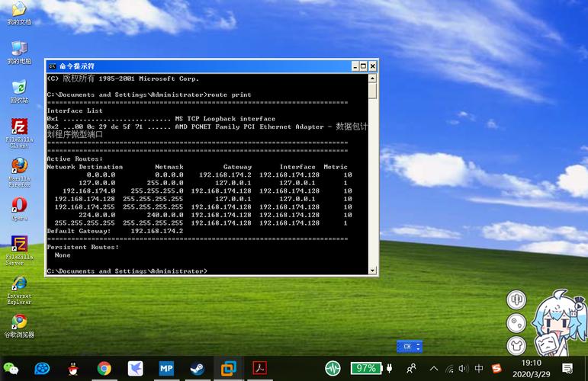Click the 224.0.0.0 network destination entry
The width and height of the screenshot is (588, 381).
[97, 215]
